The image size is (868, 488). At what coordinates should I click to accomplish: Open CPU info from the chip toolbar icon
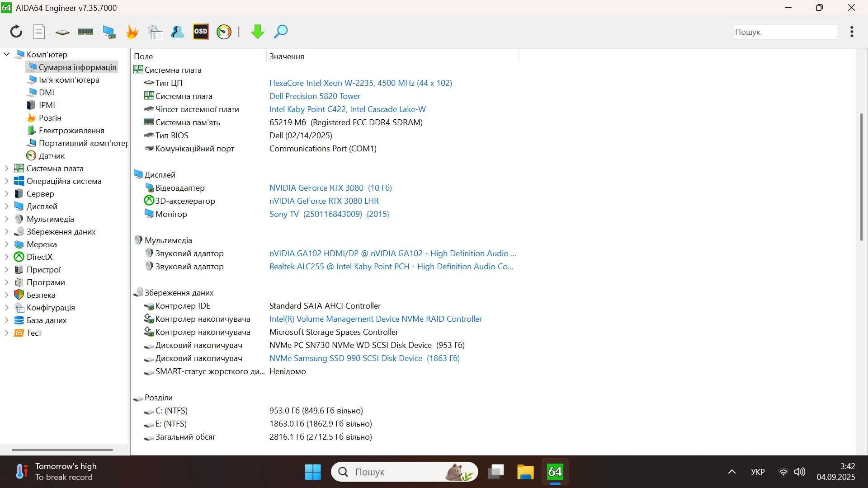62,32
